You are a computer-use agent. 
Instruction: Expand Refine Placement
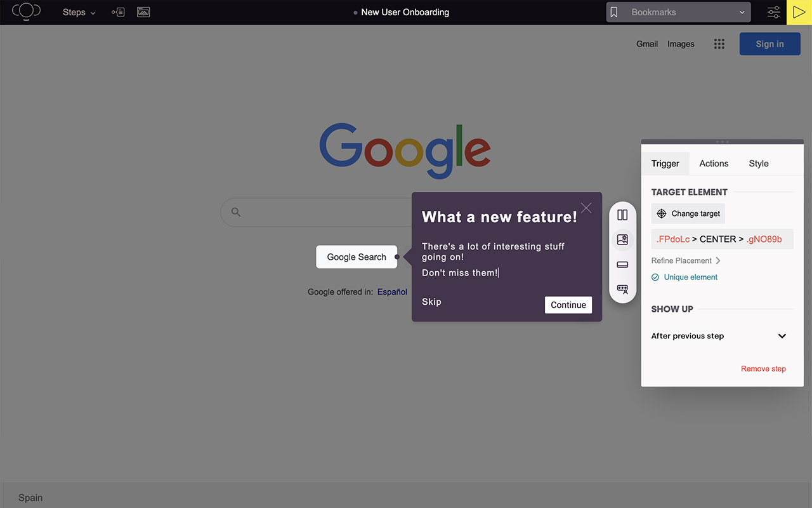click(x=686, y=260)
